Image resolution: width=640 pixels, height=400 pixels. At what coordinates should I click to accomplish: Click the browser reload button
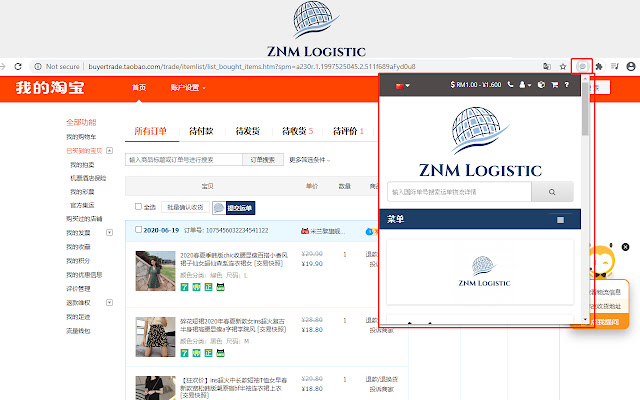point(18,66)
